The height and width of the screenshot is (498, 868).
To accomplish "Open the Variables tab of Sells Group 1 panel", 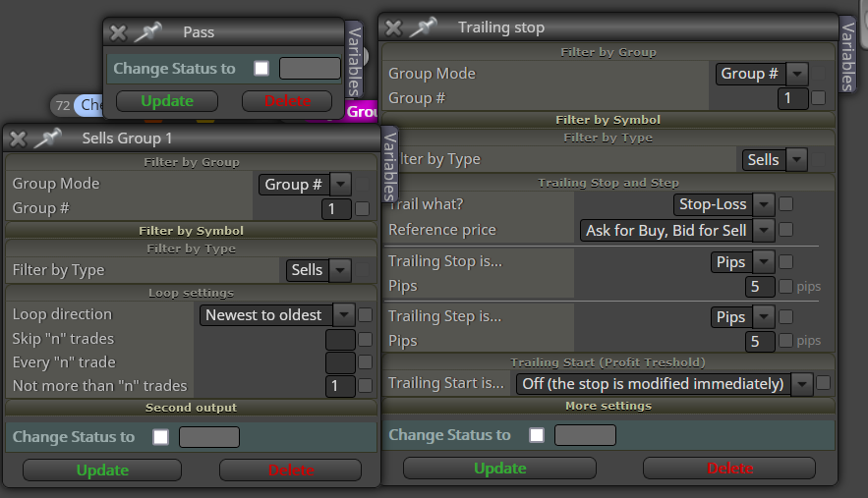I will (x=389, y=166).
